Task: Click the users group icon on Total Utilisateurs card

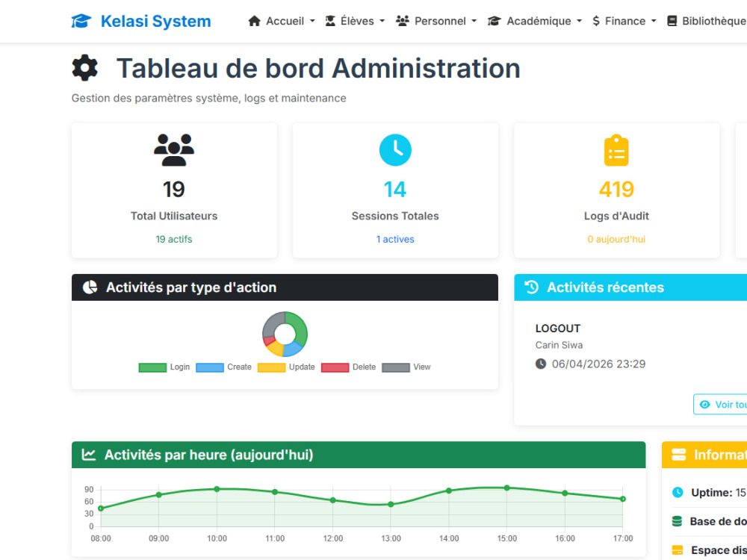Action: pos(174,150)
